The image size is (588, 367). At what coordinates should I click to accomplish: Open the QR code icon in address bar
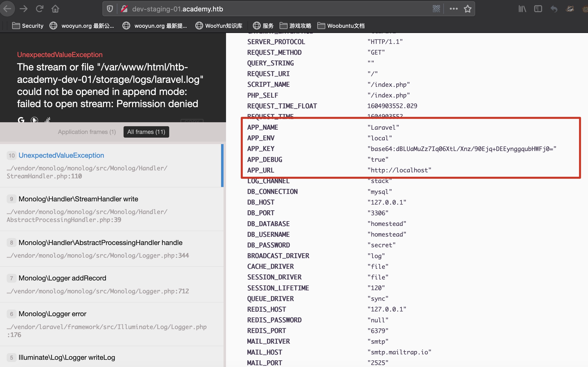pos(436,9)
